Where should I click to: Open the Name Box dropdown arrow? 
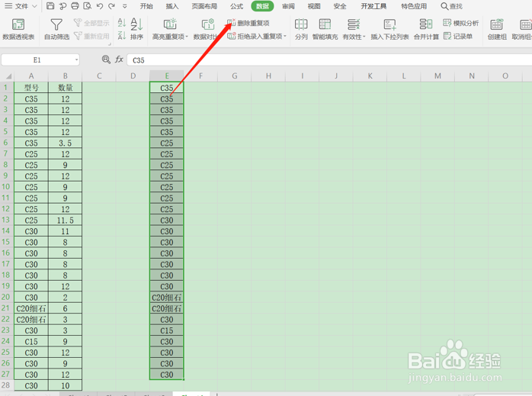coord(76,60)
